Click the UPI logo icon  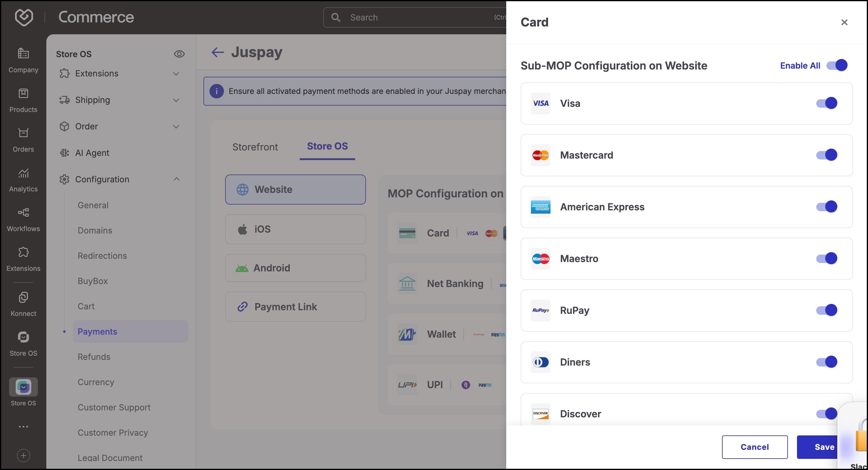point(407,385)
